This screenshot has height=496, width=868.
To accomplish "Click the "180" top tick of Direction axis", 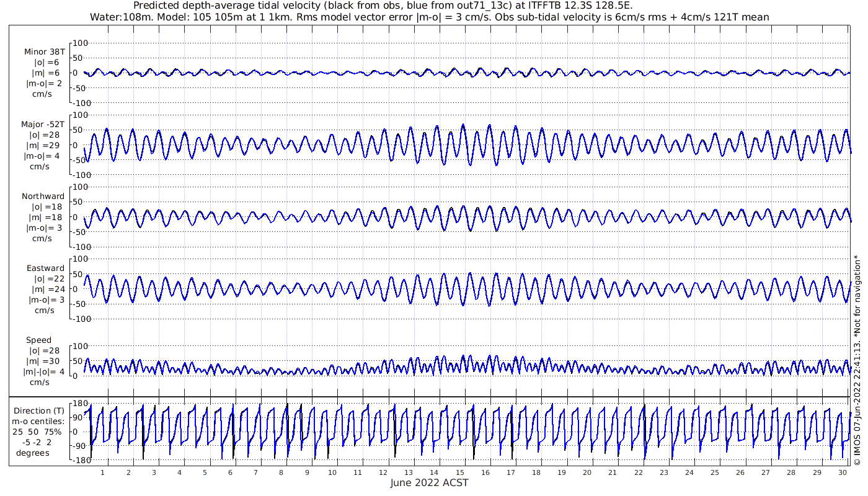I will coord(79,404).
